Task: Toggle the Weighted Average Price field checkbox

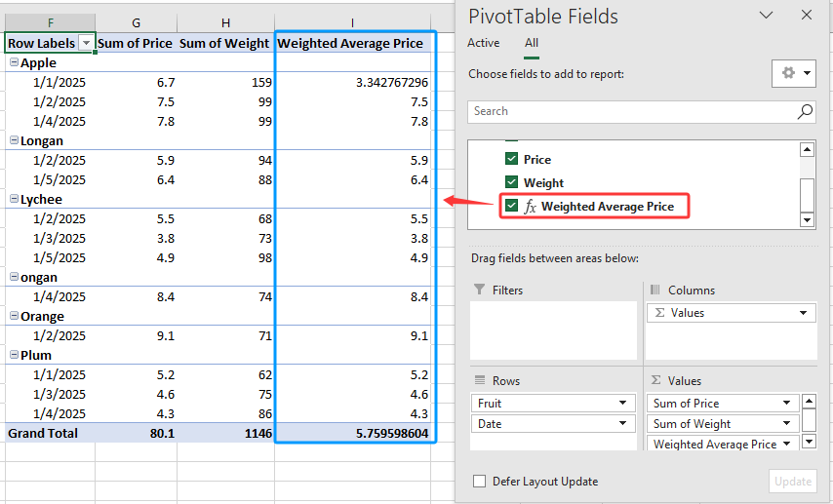Action: point(511,206)
